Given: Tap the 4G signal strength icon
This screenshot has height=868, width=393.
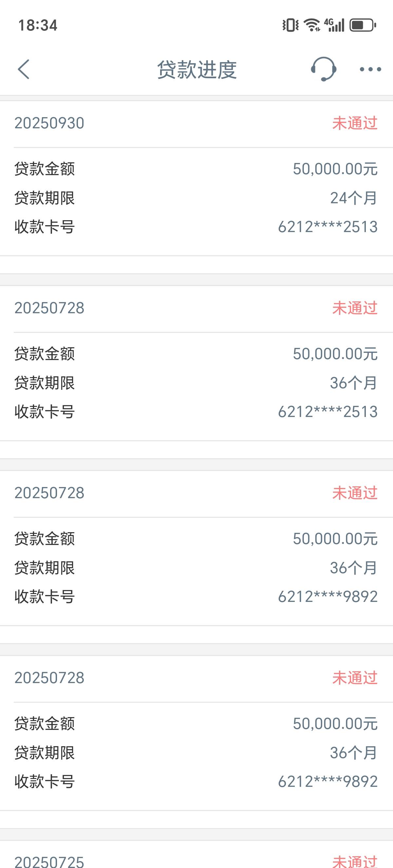Looking at the screenshot, I should click(334, 25).
